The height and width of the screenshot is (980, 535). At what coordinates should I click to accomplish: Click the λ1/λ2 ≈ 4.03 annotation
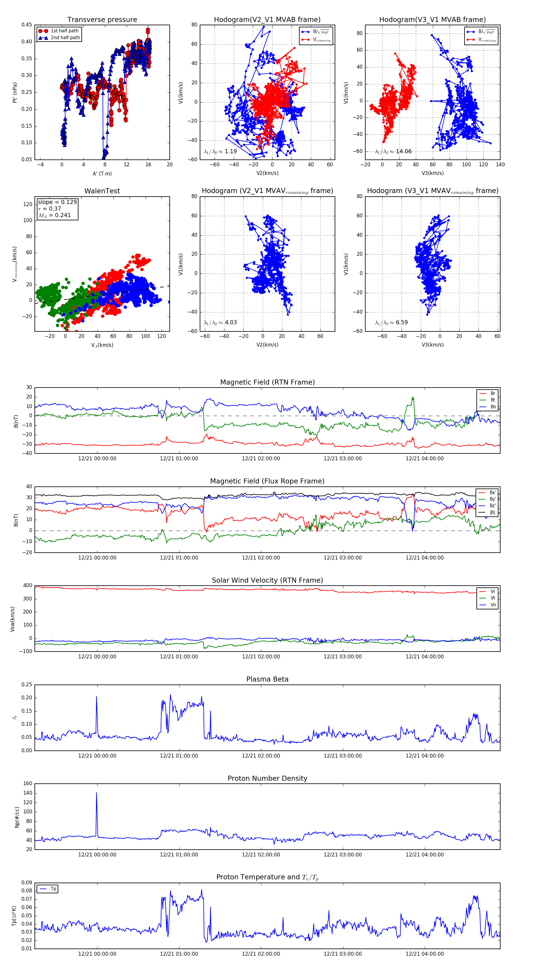click(x=220, y=323)
